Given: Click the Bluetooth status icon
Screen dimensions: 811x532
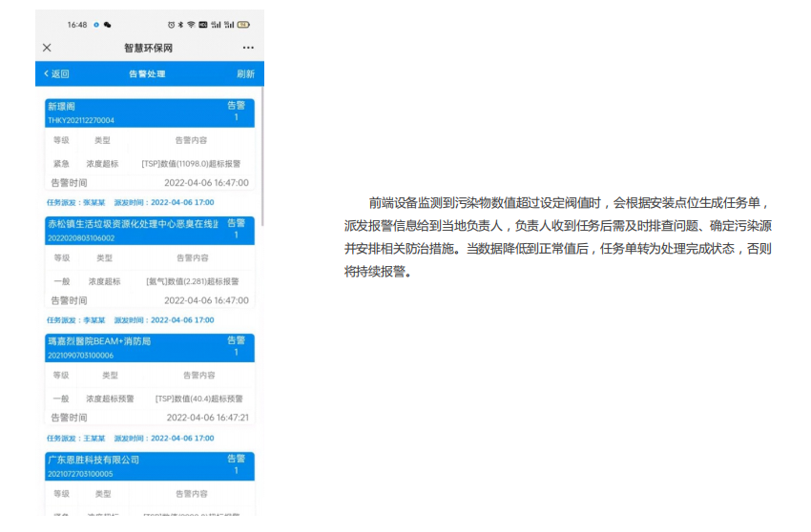Looking at the screenshot, I should coord(180,24).
